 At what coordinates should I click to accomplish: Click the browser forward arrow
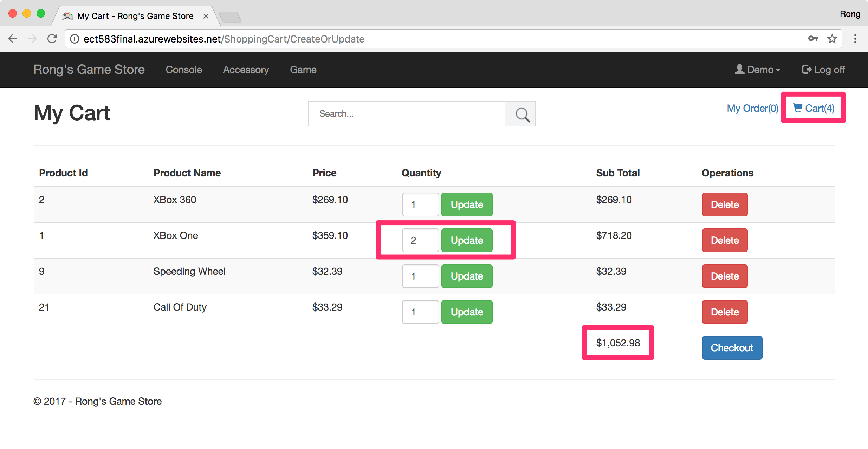[32, 39]
